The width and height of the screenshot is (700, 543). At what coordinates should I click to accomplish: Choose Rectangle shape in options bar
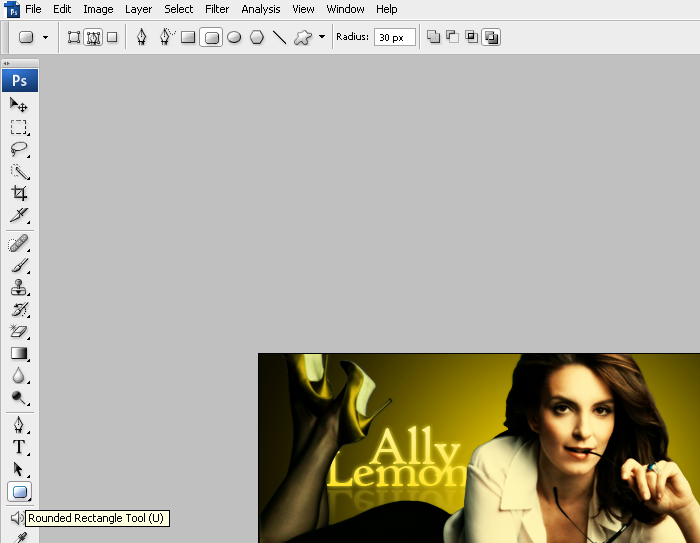pos(188,38)
